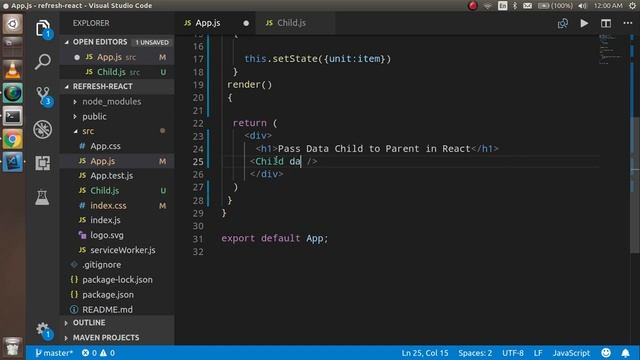This screenshot has width=640, height=360.
Task: Open the Manage gear menu
Action: coord(43,330)
